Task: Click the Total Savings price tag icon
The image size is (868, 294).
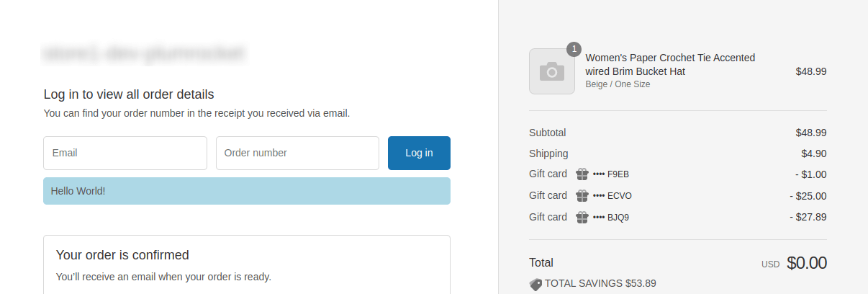Action: [x=535, y=284]
